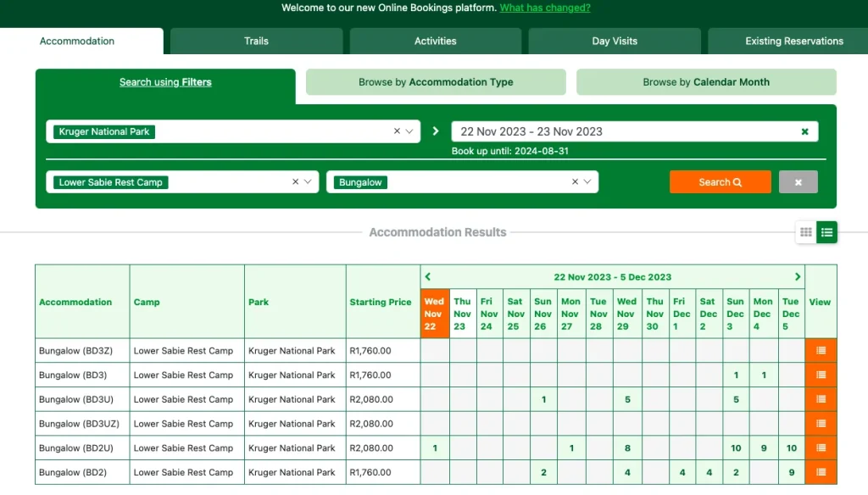Select the Wed Nov 22 date column
The height and width of the screenshot is (495, 868).
(x=435, y=314)
